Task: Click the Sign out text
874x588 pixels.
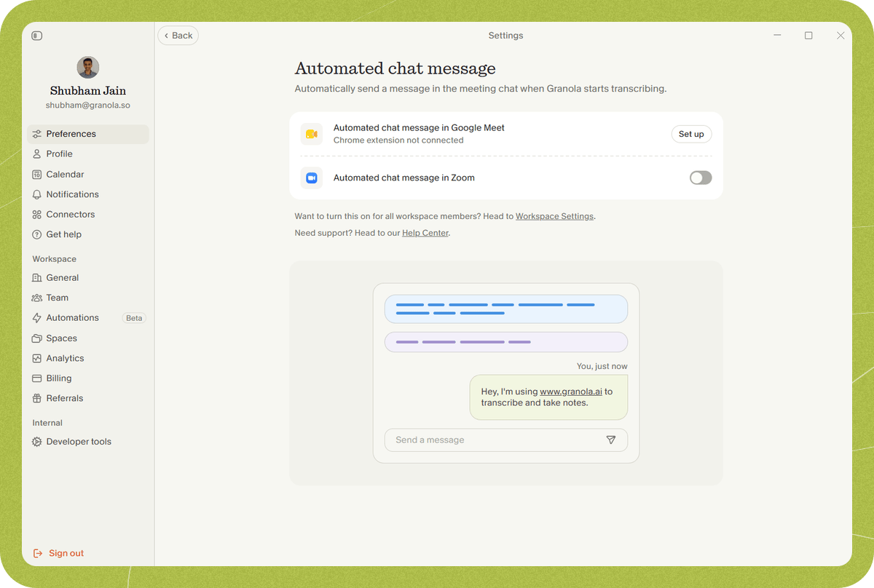Action: click(x=66, y=553)
